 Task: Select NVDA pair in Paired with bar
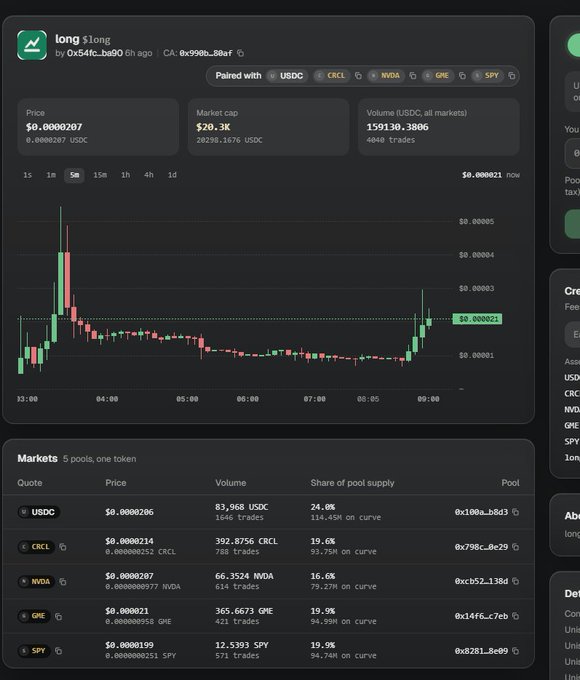point(386,76)
